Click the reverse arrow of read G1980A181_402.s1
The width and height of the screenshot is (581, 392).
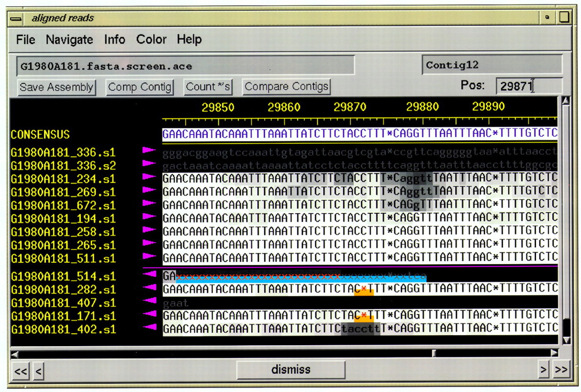pos(149,327)
